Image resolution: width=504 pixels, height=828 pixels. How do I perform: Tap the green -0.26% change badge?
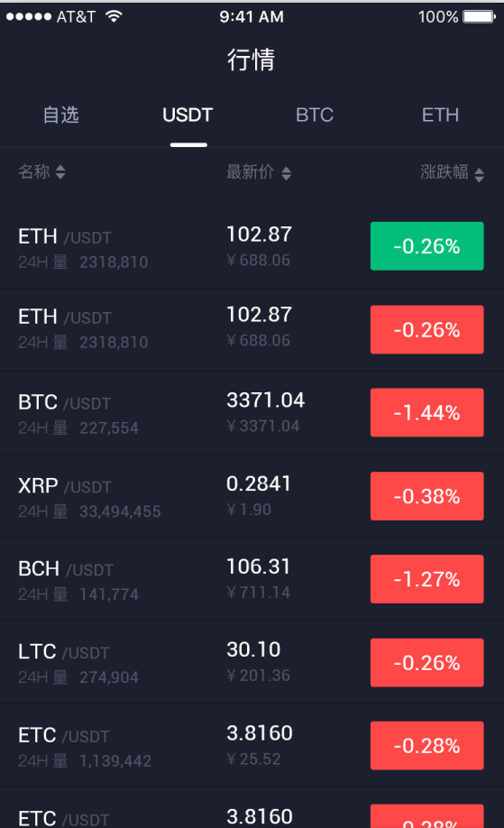click(x=427, y=246)
